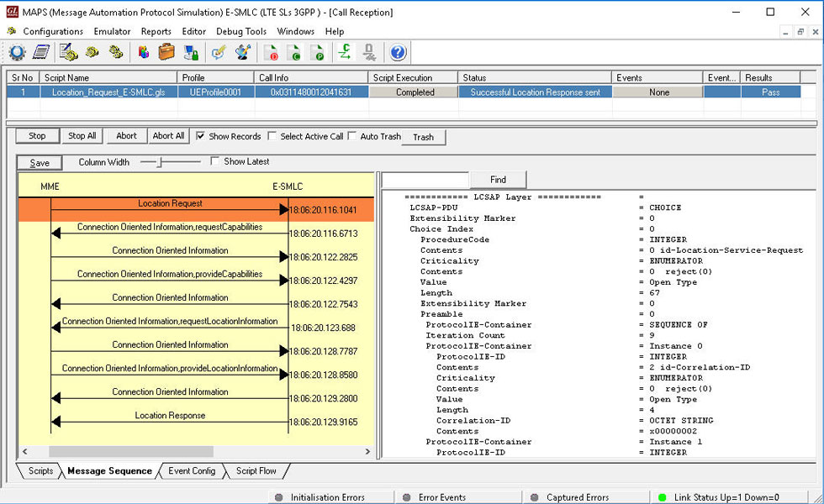824x504 pixels.
Task: Enable the Show Latest checkbox
Action: click(x=215, y=161)
